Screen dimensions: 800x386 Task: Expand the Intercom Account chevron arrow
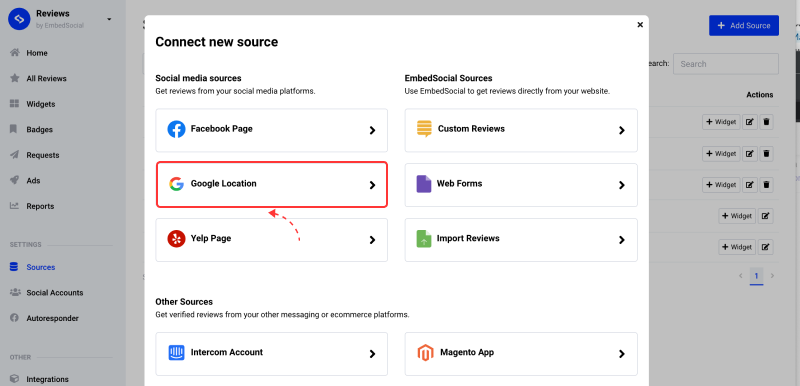372,354
